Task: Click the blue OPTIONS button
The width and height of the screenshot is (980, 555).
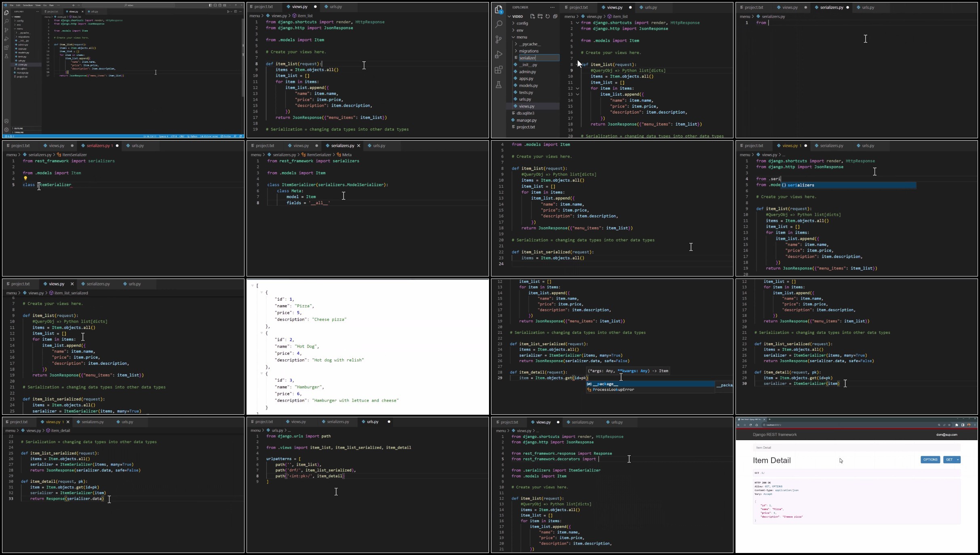Action: click(930, 460)
